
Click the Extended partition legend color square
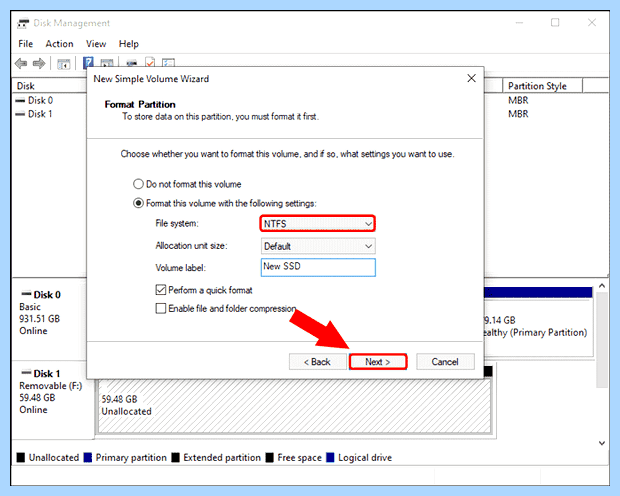[x=176, y=458]
